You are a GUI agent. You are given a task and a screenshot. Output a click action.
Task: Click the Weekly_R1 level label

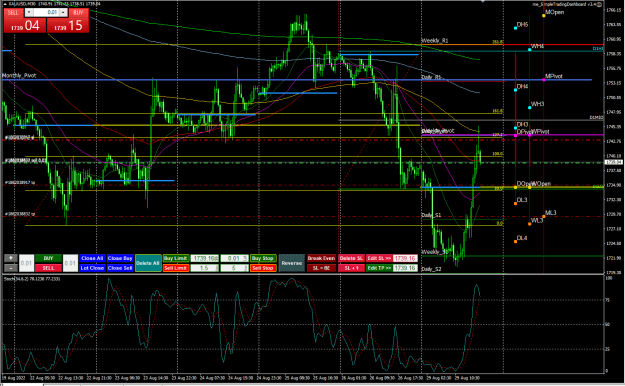[x=435, y=40]
